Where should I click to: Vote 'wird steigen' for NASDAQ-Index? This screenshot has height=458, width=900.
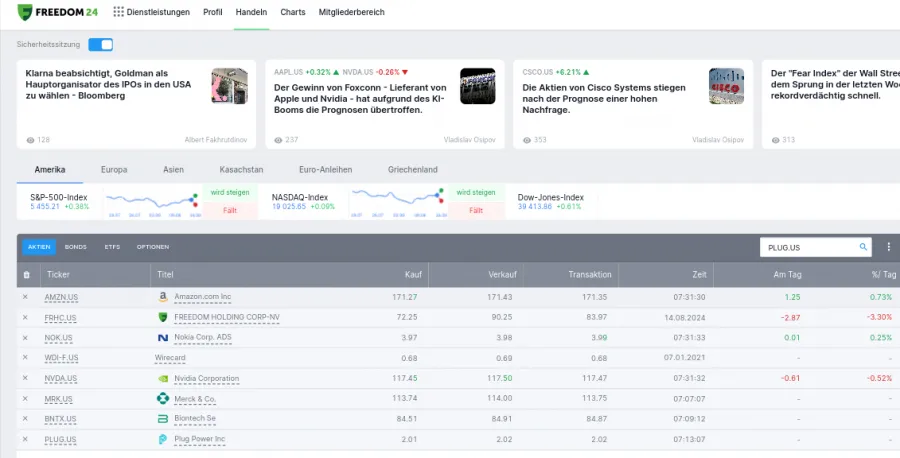tap(476, 193)
